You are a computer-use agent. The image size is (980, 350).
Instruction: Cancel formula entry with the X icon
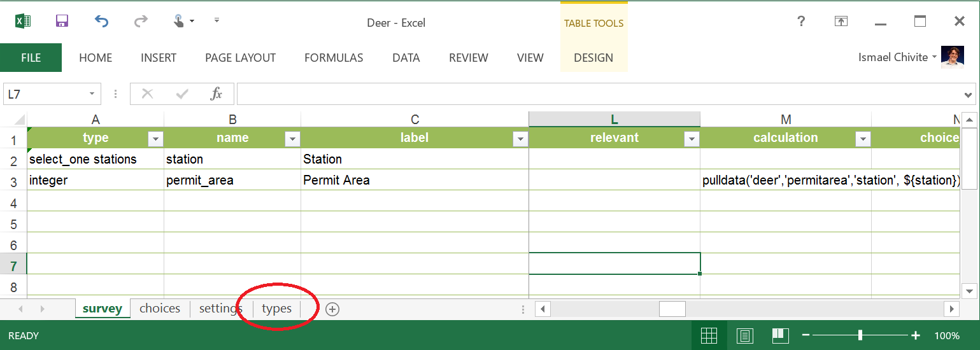(x=148, y=94)
